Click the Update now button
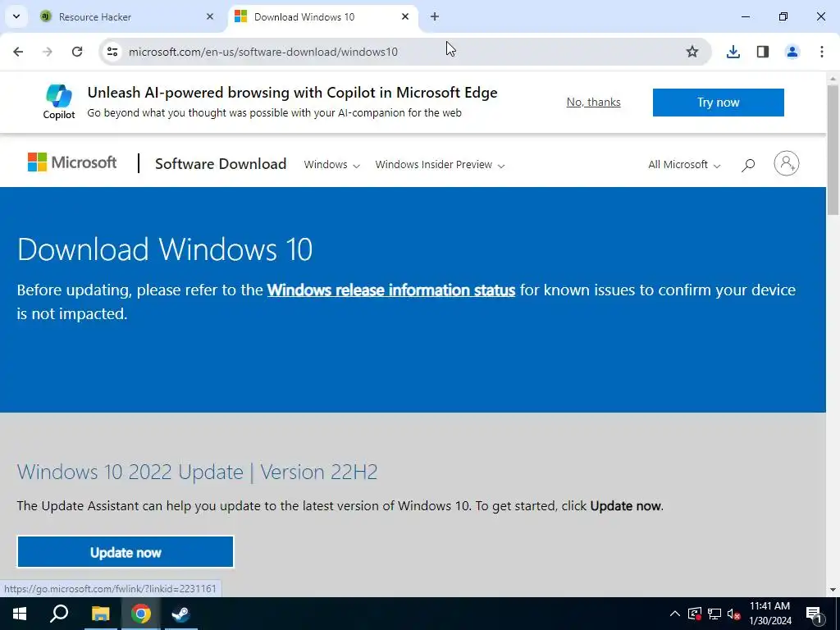The width and height of the screenshot is (840, 630). click(126, 552)
